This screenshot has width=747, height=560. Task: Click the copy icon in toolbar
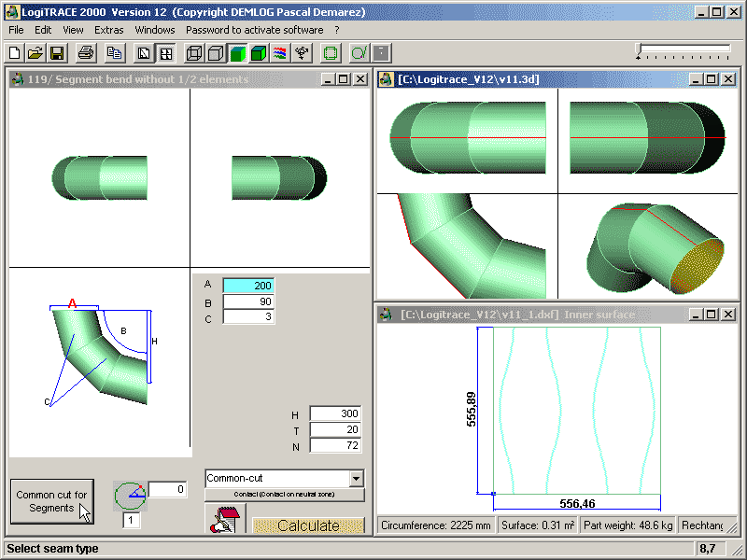(x=114, y=53)
